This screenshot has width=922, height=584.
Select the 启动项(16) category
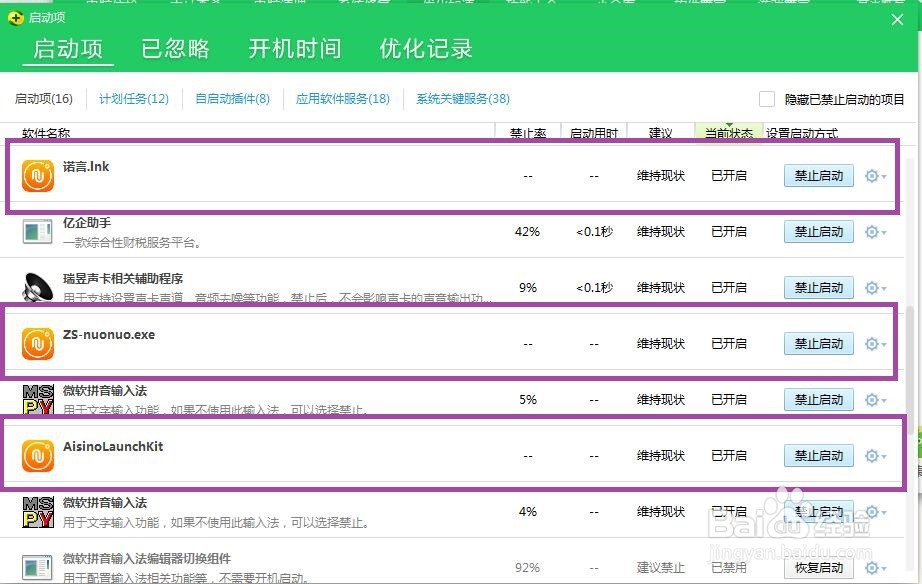(44, 99)
